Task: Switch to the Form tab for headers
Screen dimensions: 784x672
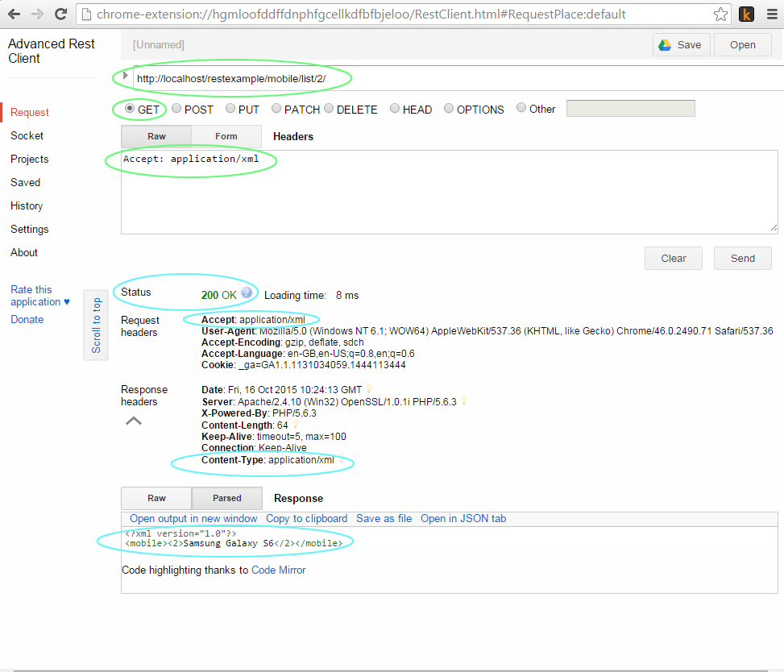Action: 226,136
